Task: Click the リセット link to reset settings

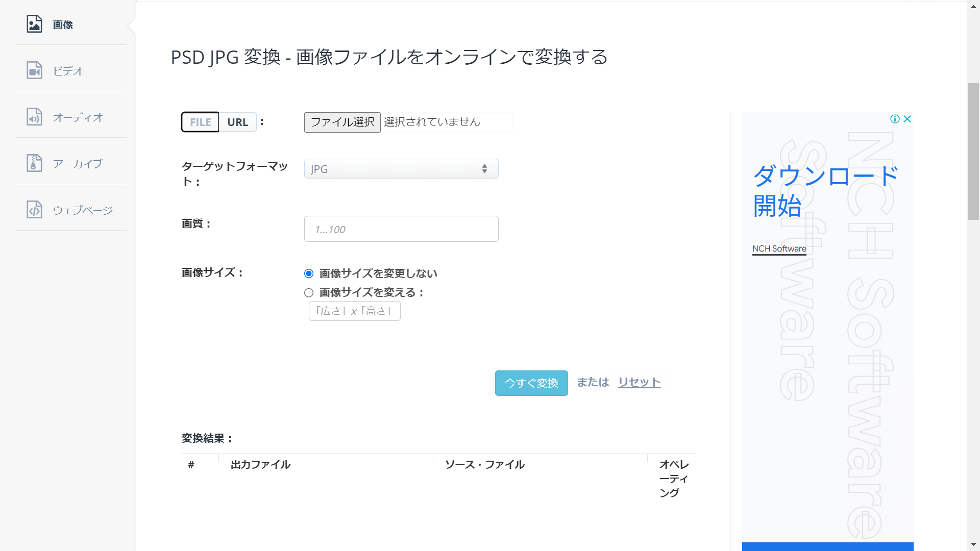Action: pyautogui.click(x=639, y=382)
